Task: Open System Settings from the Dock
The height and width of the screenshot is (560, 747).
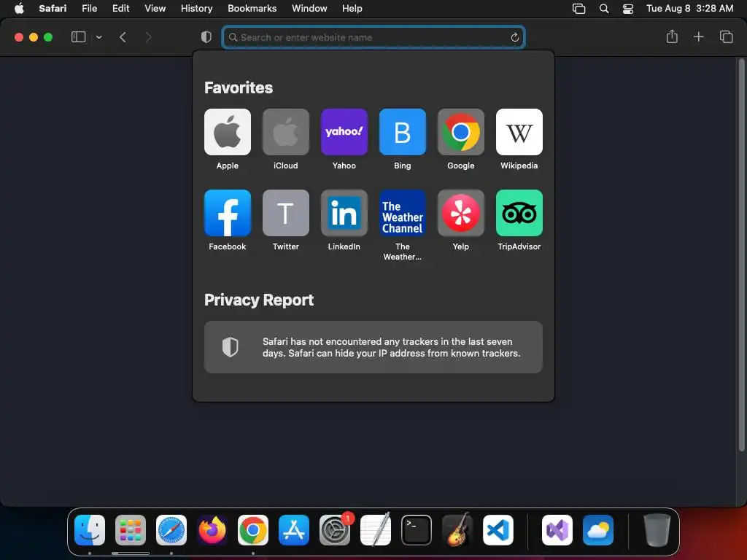Action: click(x=335, y=530)
